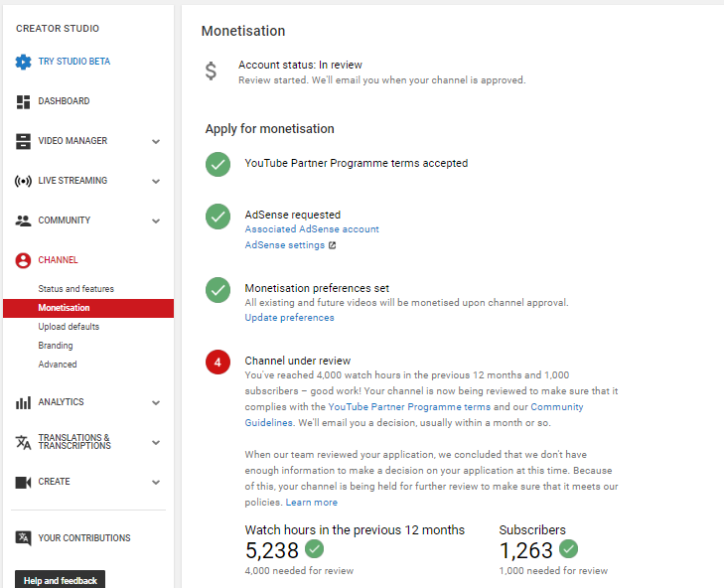Open the Video Manager menu label
Screen dimensions: 724x588
tap(72, 141)
